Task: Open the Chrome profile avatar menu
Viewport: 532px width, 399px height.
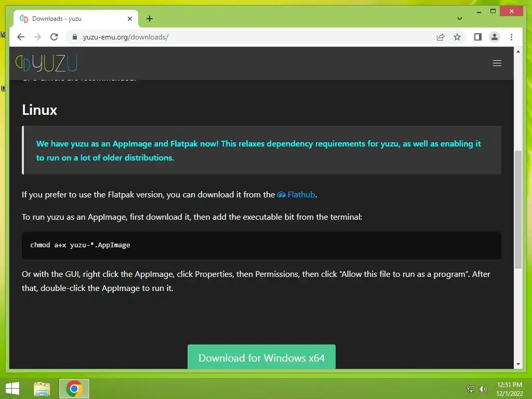Action: [x=495, y=37]
